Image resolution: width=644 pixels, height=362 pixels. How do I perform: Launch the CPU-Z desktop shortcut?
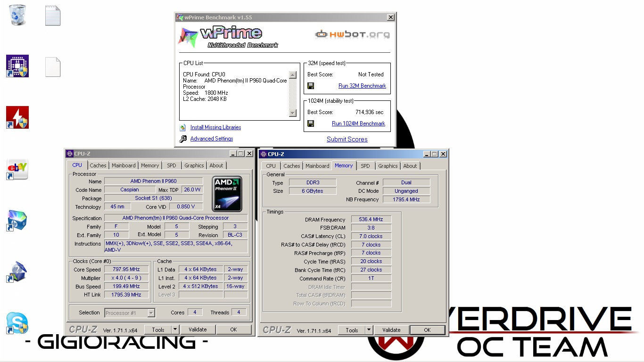click(x=17, y=66)
